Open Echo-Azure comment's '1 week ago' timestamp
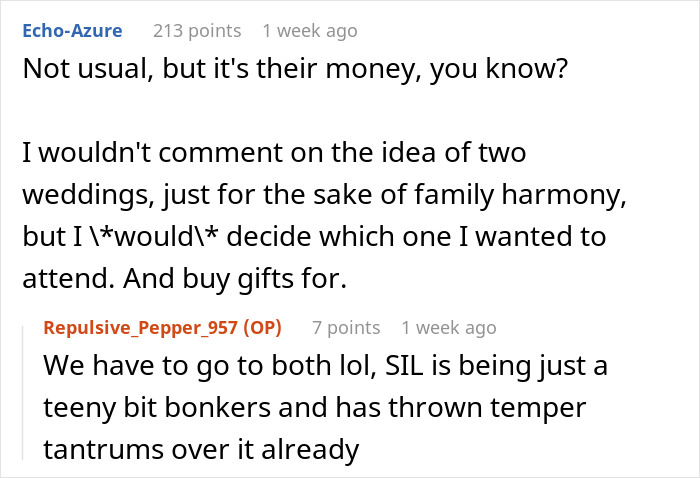Screen dimensions: 700x478 (309, 31)
